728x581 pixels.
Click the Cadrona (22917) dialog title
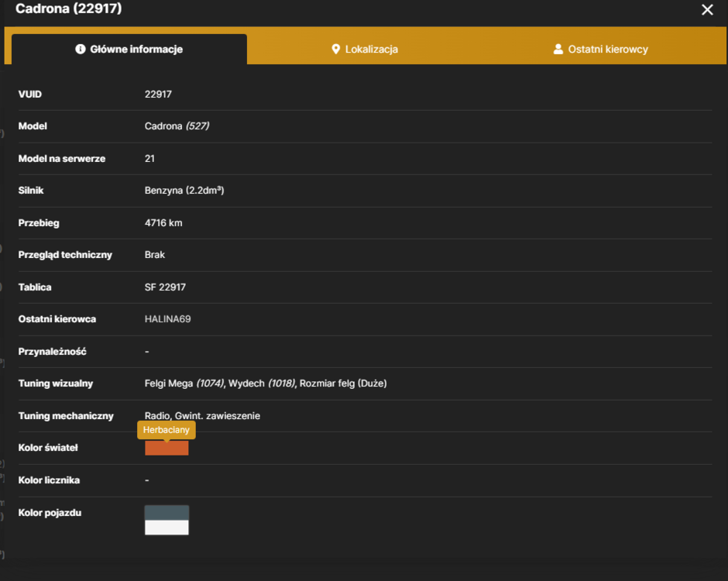click(x=69, y=9)
